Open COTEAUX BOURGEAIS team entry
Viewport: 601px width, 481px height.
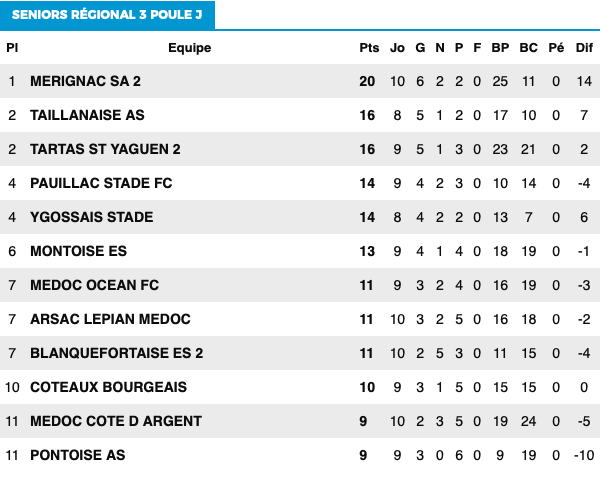(x=108, y=387)
